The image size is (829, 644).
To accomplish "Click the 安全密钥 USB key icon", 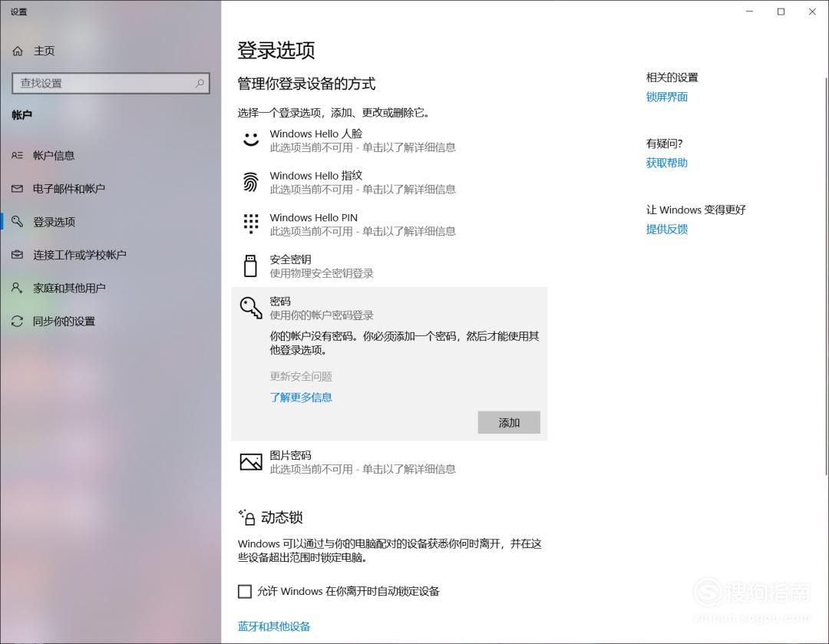I will coord(250,266).
